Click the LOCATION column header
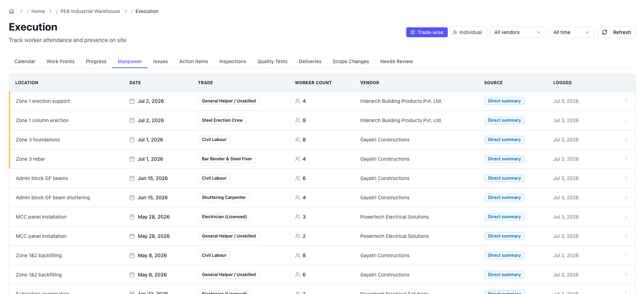Viewport: 644px width, 294px height. [x=27, y=83]
